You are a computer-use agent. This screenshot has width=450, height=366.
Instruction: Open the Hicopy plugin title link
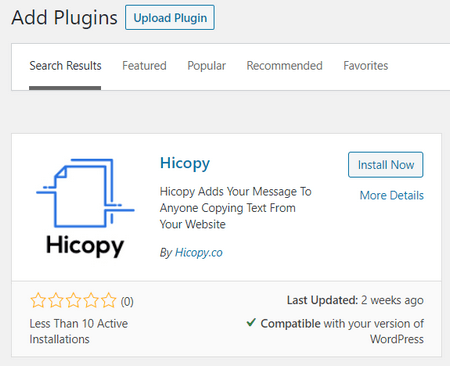185,163
